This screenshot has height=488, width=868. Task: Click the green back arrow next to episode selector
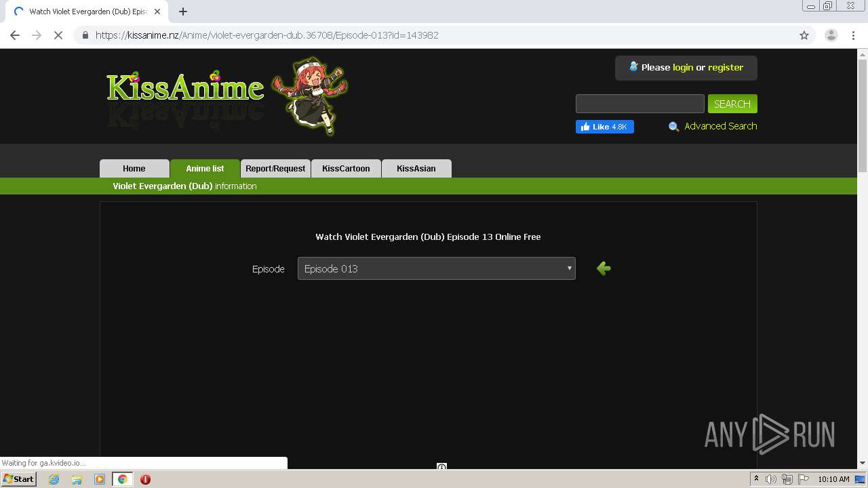[604, 268]
